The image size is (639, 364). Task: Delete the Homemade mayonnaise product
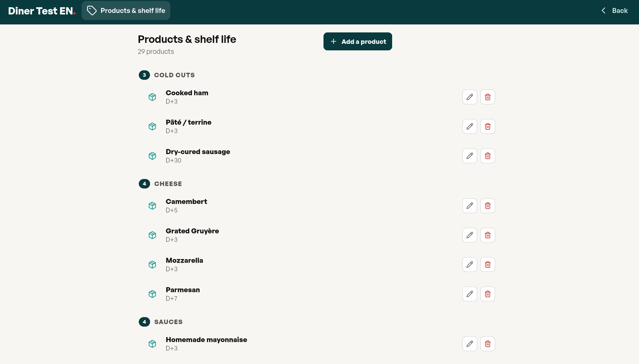tap(488, 344)
